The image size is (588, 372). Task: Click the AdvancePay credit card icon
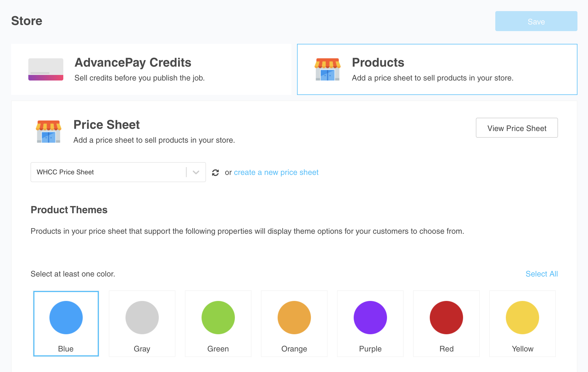[46, 69]
